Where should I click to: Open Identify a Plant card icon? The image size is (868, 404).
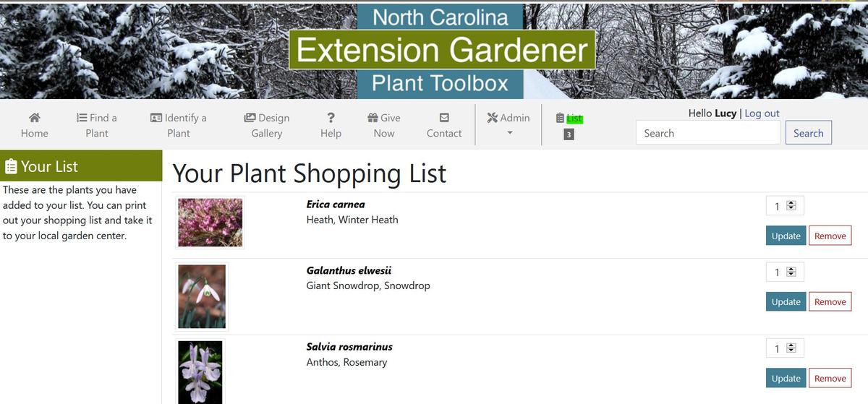pyautogui.click(x=156, y=118)
